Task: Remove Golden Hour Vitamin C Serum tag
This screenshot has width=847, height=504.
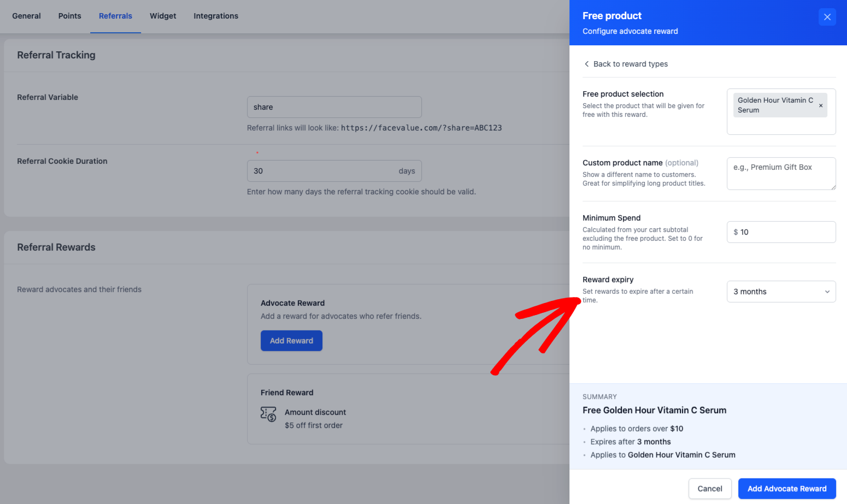Action: 820,105
